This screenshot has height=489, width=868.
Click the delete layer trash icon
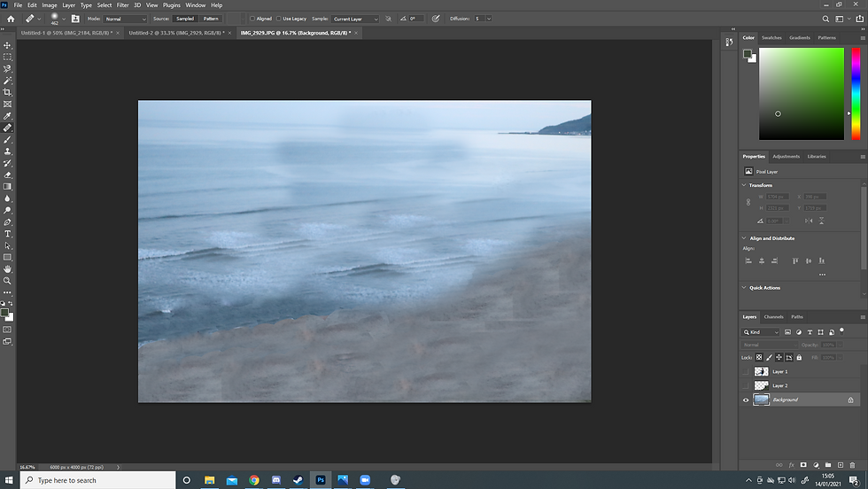852,464
